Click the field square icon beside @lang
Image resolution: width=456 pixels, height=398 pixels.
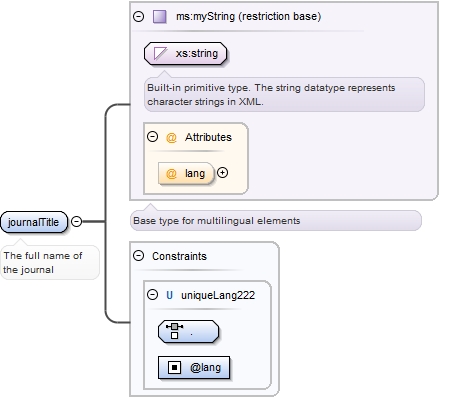174,368
